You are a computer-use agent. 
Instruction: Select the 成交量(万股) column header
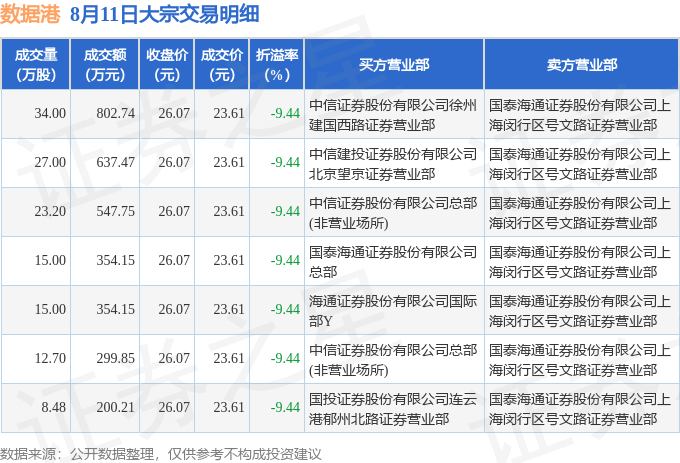point(36,64)
